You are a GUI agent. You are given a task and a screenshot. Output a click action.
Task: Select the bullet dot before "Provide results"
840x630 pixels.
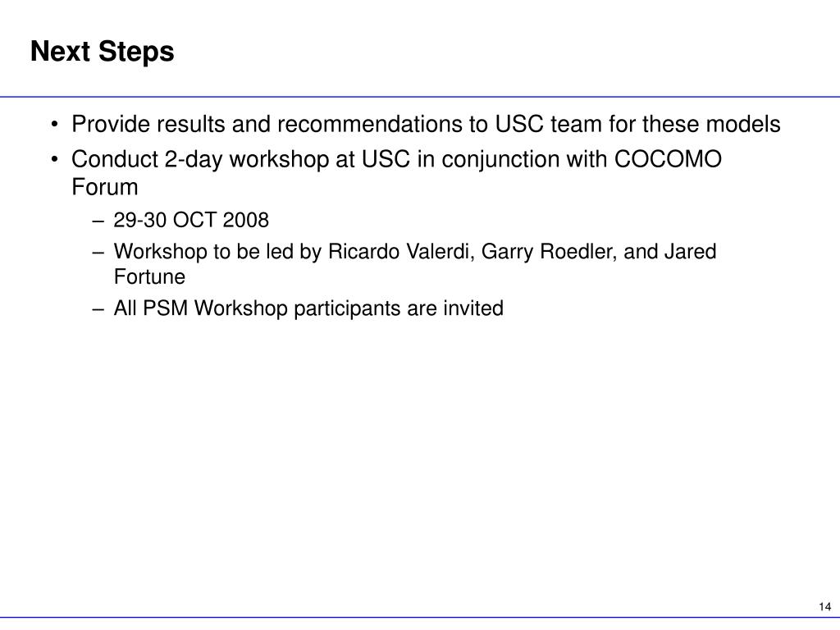(55, 125)
